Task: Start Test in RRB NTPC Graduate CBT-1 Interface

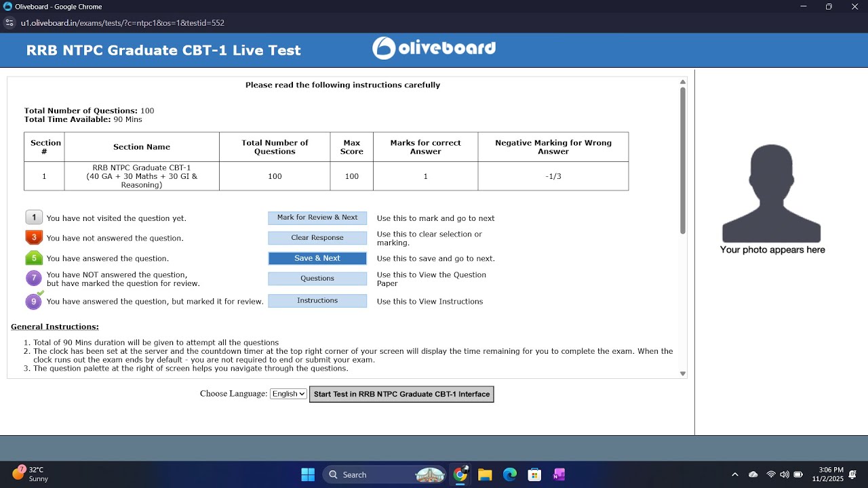Action: pos(401,394)
